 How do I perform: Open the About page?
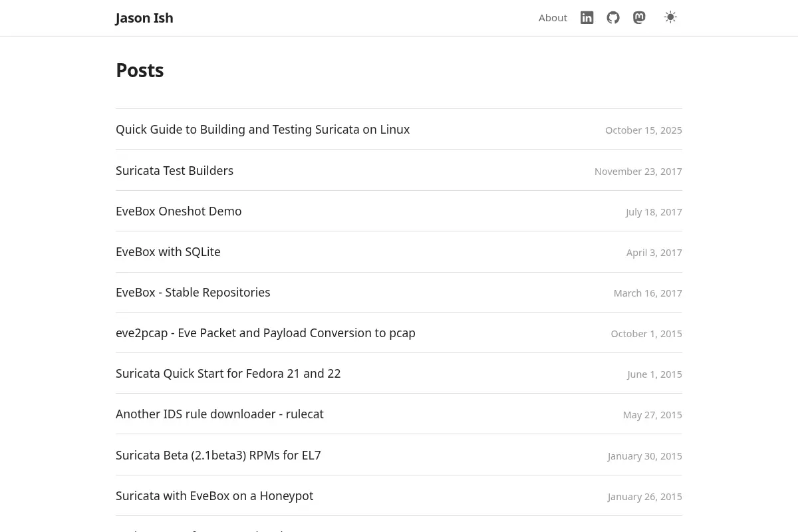553,18
